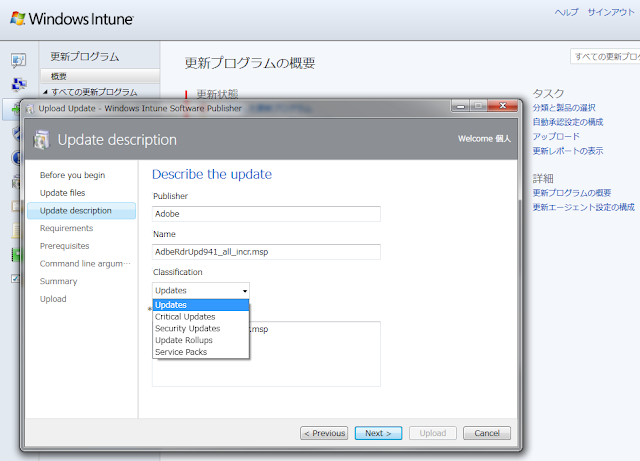Close the Upload Update dialog
The width and height of the screenshot is (640, 461).
coord(502,106)
